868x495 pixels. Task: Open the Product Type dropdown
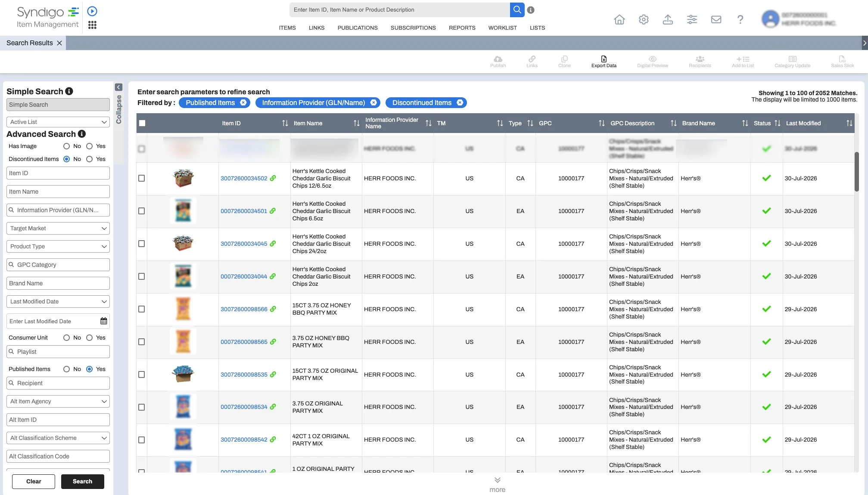58,246
